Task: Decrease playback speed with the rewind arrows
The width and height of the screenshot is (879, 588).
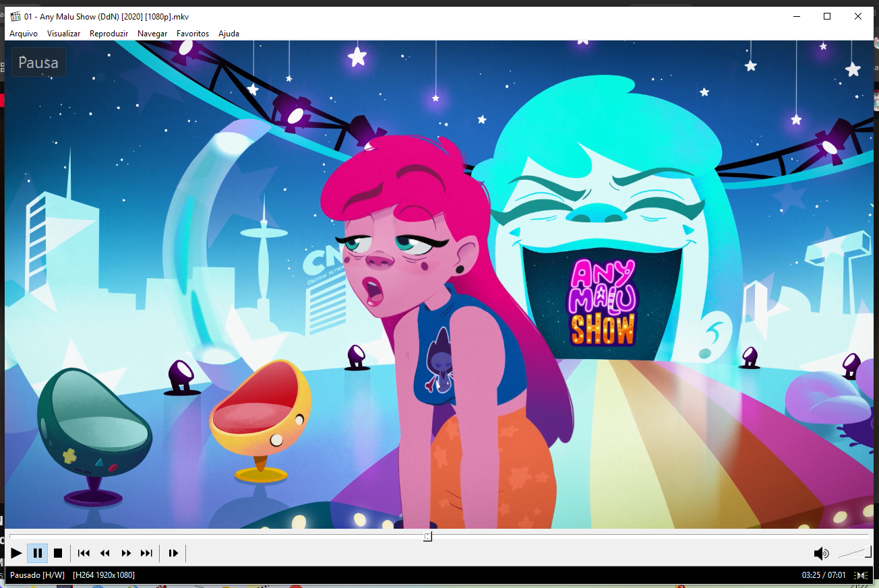Action: pyautogui.click(x=105, y=554)
